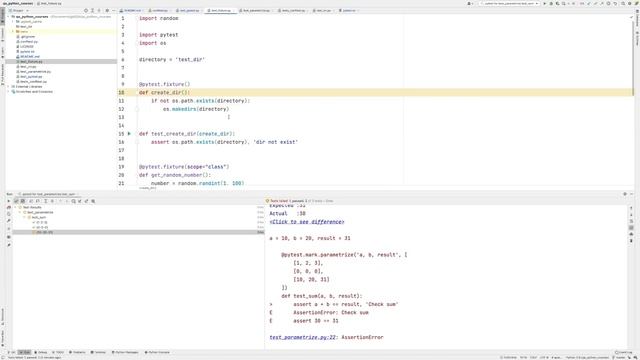The width and height of the screenshot is (640, 360).
Task: Follow the test_parametrize.py:22 link
Action: (x=302, y=337)
